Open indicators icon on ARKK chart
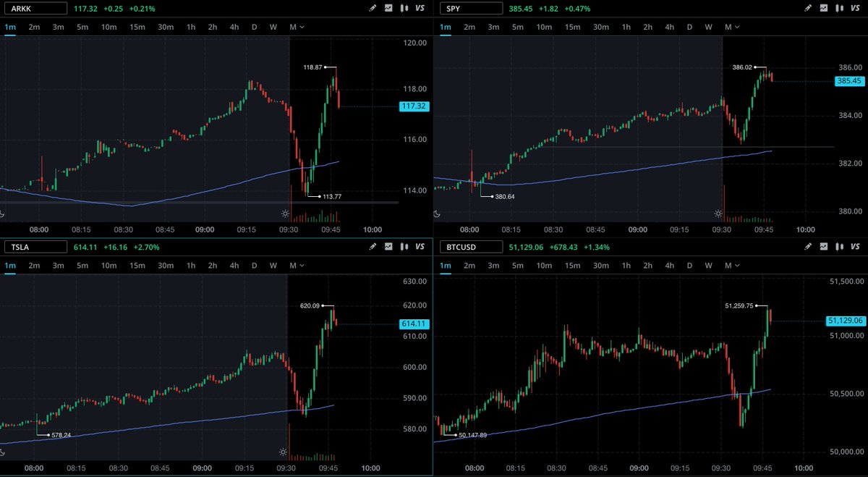868x477 pixels. [x=388, y=9]
